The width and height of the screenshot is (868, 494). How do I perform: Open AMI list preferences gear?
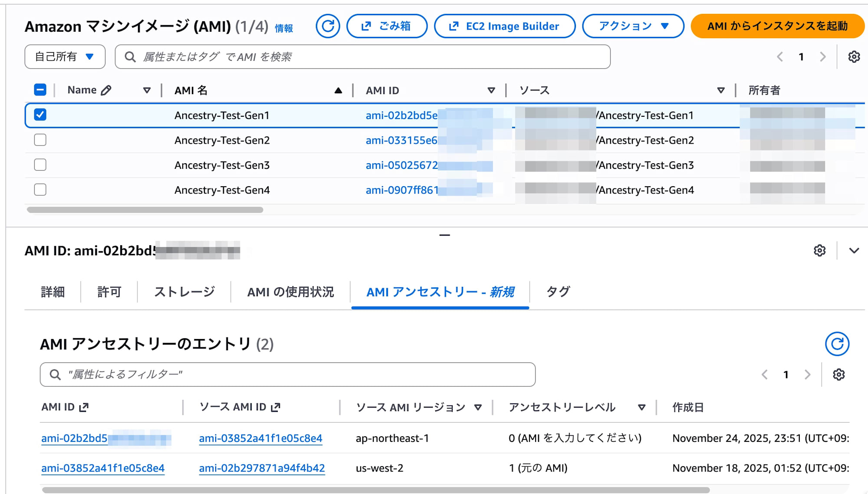click(x=854, y=56)
